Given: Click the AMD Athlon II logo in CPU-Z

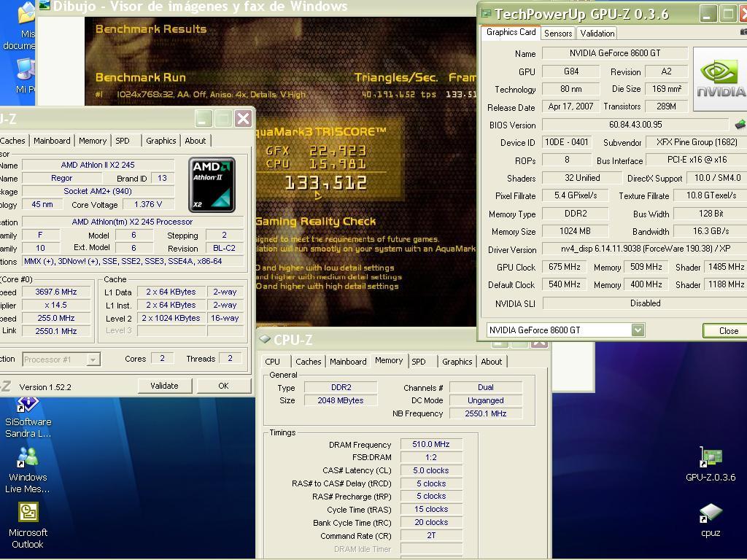Looking at the screenshot, I should pos(212,184).
